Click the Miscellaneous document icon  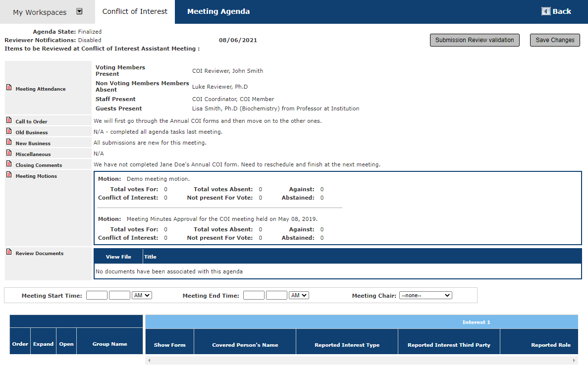[x=9, y=153]
